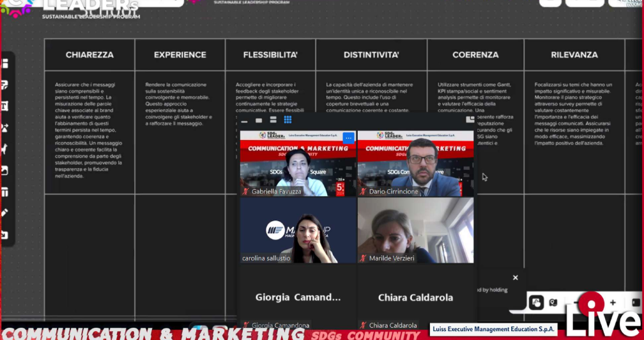Open the image insert tool in left sidebar

pyautogui.click(x=5, y=171)
